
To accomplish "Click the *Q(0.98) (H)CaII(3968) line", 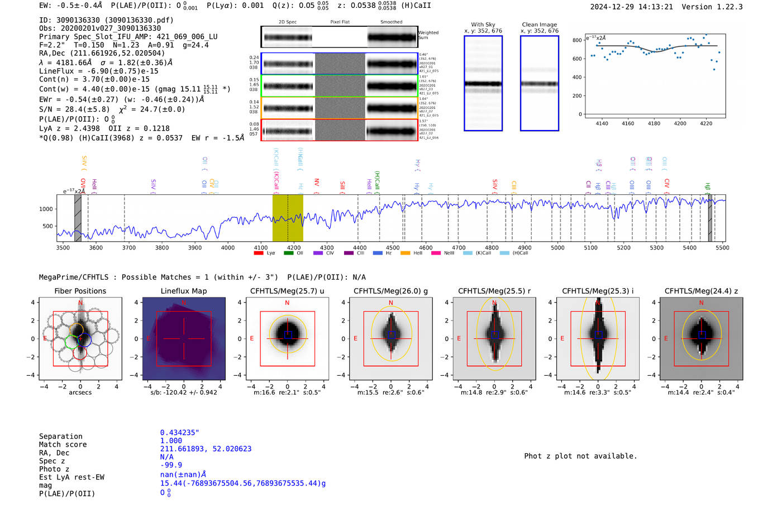I will click(141, 138).
